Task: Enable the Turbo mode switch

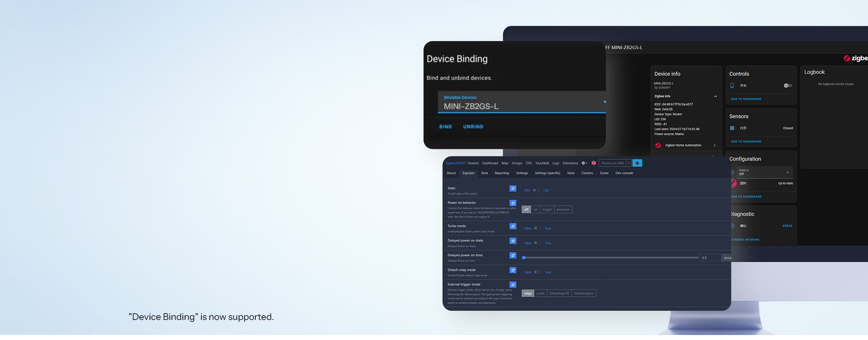Action: 537,228
